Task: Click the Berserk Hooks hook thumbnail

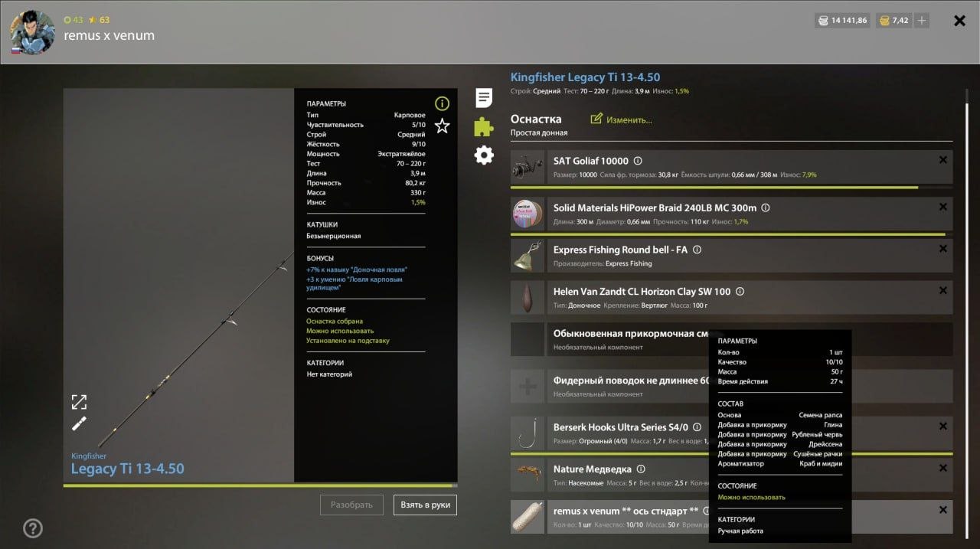Action: (528, 433)
